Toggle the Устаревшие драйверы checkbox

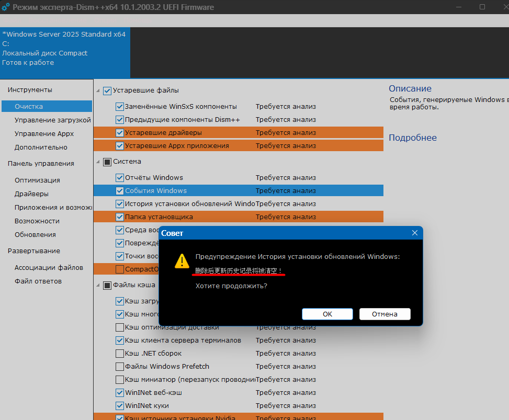pos(120,133)
